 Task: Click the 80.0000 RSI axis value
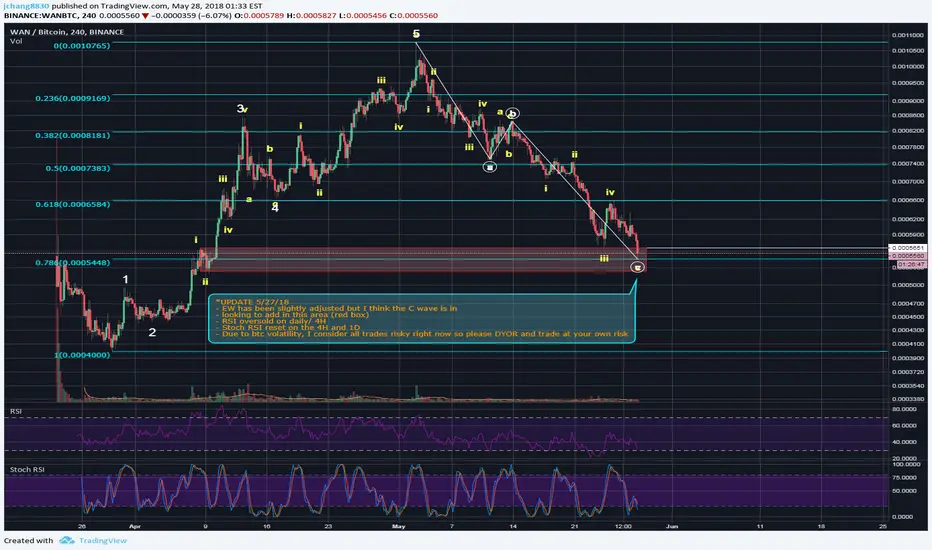[904, 409]
